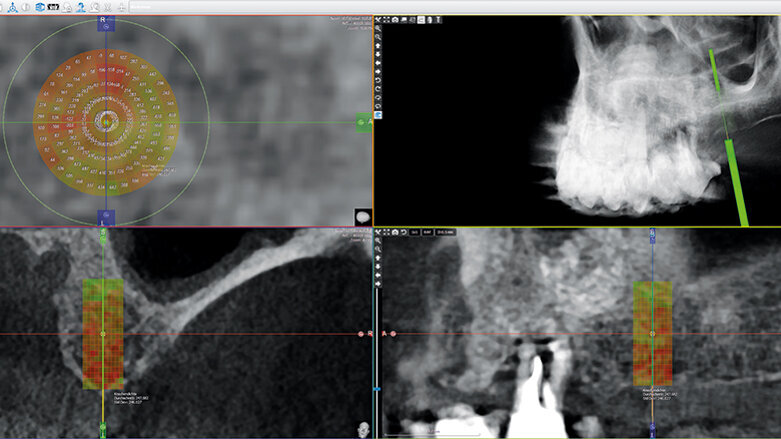Click the blue R marker atop axial view

[x=106, y=23]
